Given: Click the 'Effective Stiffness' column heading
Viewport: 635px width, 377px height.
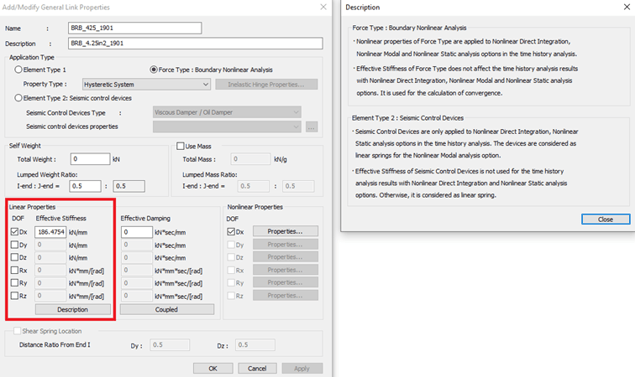Looking at the screenshot, I should 61,218.
